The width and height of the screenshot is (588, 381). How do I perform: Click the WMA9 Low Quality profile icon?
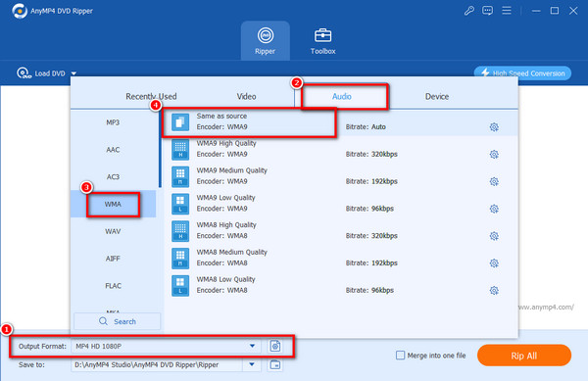(180, 204)
